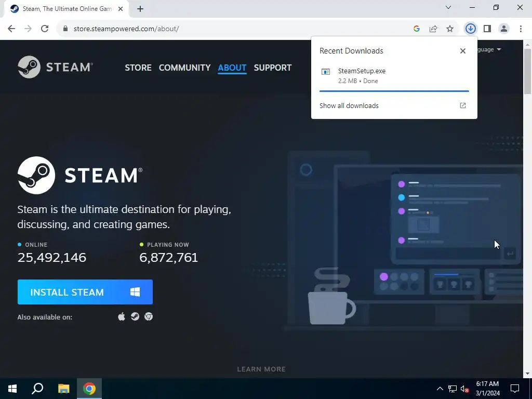This screenshot has width=532, height=399.
Task: Open a new browser tab
Action: [140, 9]
